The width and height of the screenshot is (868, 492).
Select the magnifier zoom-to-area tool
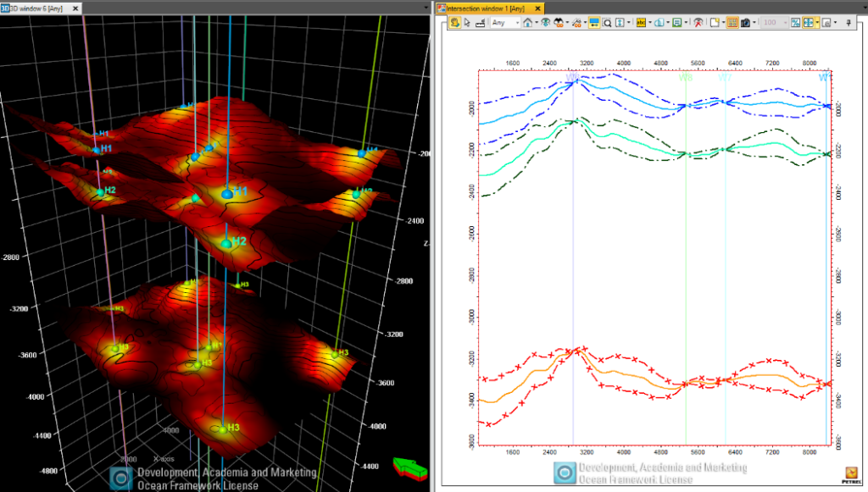[x=608, y=23]
